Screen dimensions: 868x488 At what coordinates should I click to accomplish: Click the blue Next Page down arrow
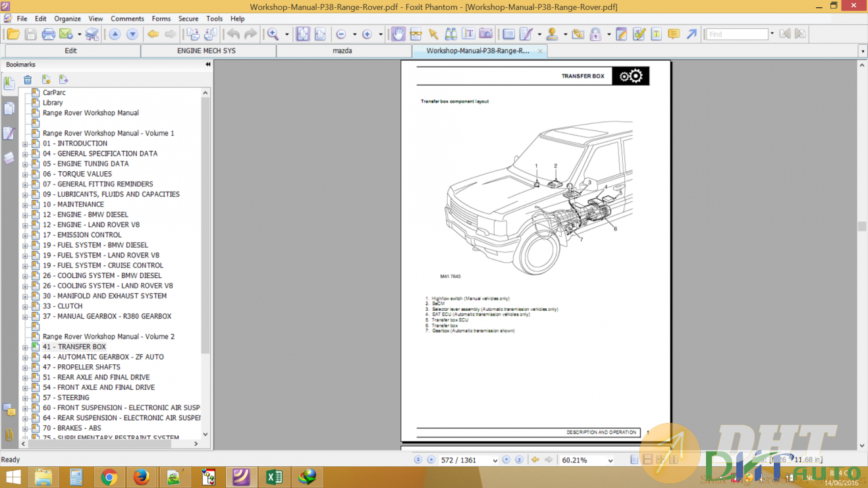(x=132, y=34)
